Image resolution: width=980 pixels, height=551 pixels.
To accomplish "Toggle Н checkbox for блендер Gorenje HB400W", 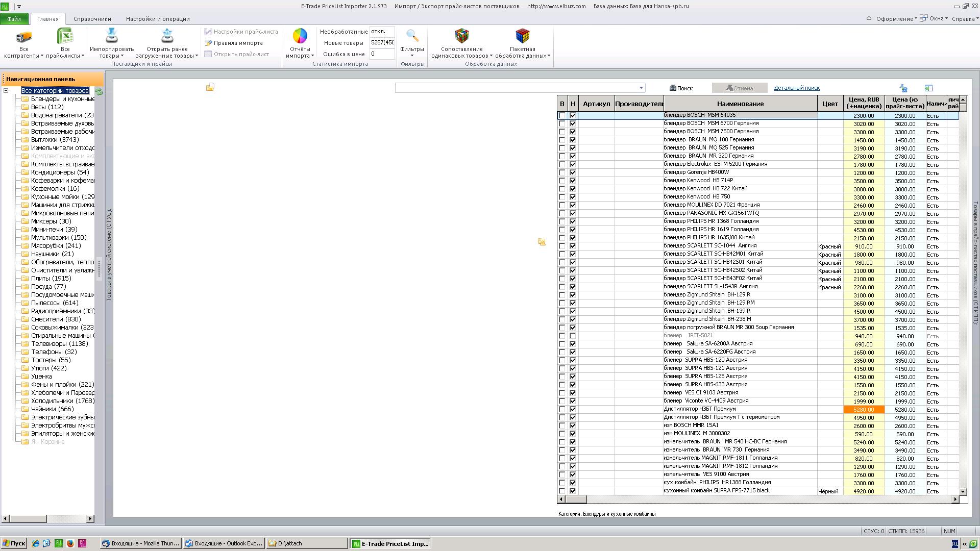I will tap(573, 173).
